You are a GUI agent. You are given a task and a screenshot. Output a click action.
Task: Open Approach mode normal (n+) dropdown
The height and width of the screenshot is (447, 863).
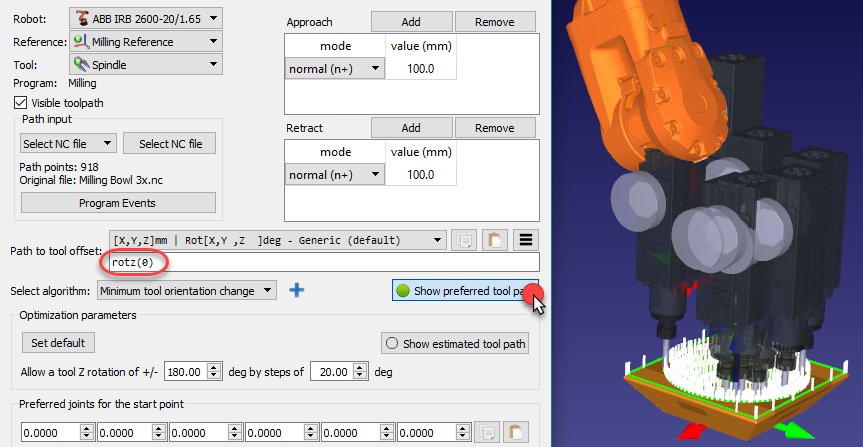click(x=335, y=68)
